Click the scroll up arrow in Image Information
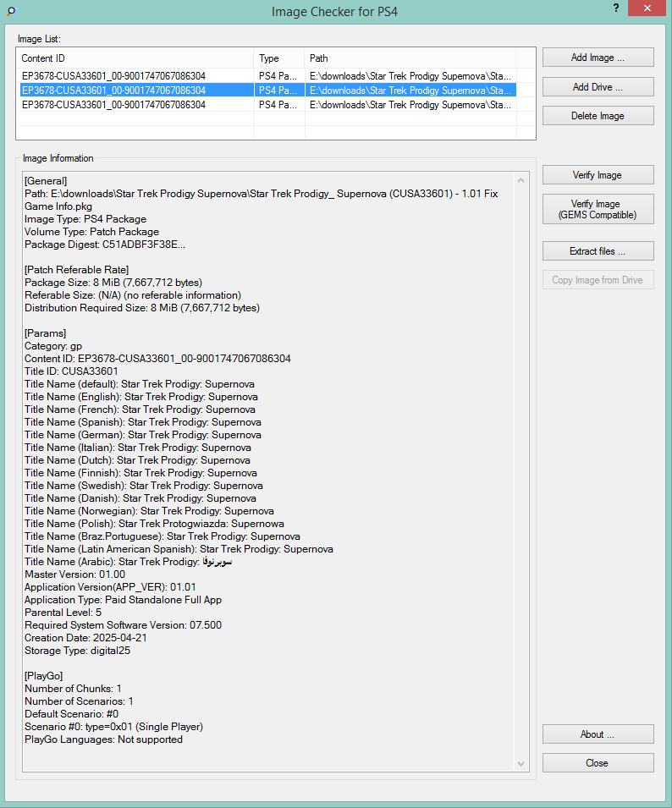Viewport: 672px width, 808px height. tap(521, 180)
